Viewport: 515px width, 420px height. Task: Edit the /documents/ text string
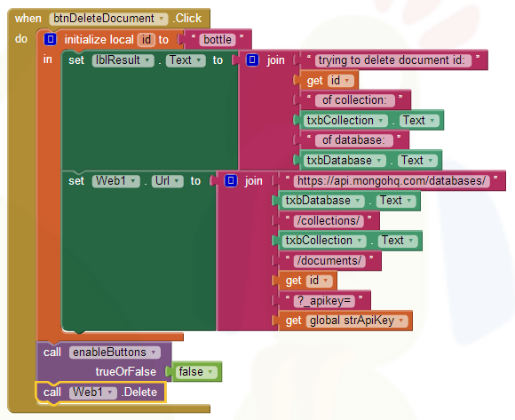tap(329, 261)
